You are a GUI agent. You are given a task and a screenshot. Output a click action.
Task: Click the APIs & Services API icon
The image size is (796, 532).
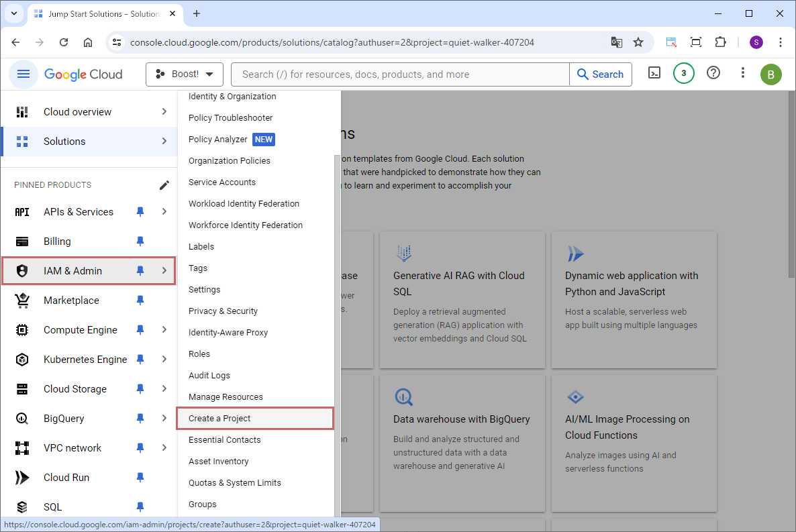click(x=22, y=212)
